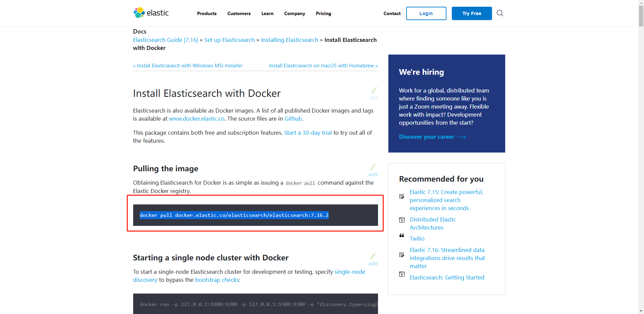Image resolution: width=644 pixels, height=314 pixels.
Task: Click Start a 30-day trial link
Action: pyautogui.click(x=308, y=133)
